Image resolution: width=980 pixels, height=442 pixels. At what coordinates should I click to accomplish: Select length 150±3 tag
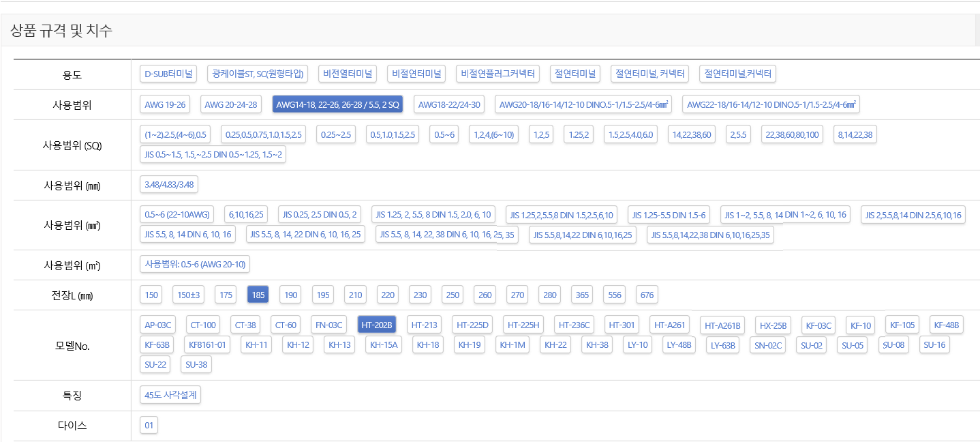[x=188, y=295]
